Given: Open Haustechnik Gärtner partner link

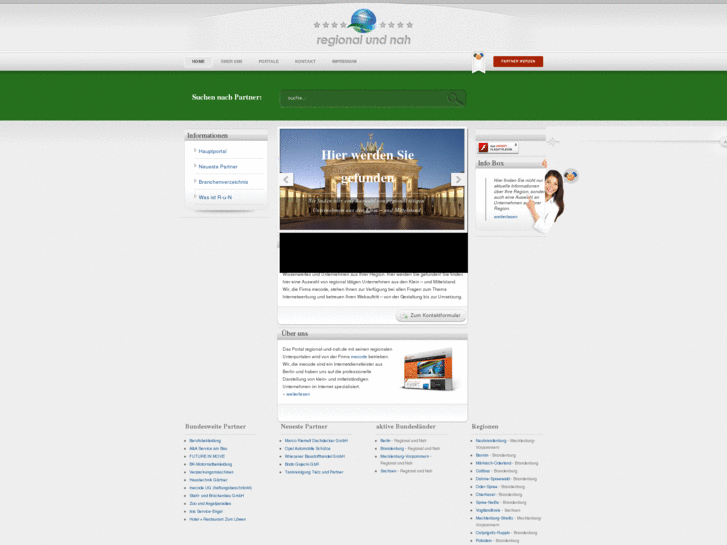Looking at the screenshot, I should point(208,480).
